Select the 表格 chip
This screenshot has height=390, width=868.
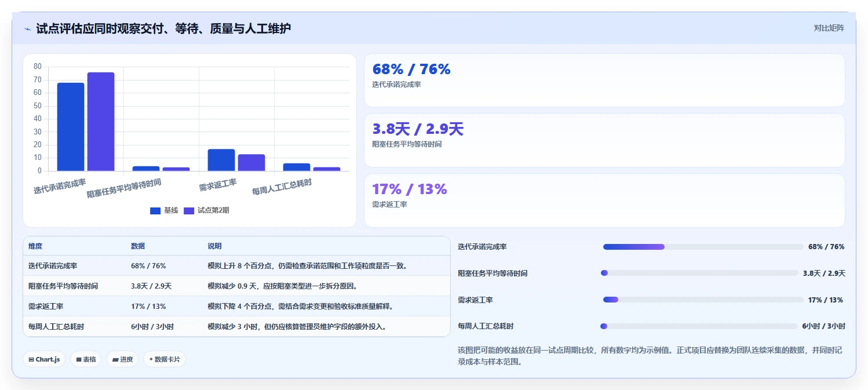86,359
